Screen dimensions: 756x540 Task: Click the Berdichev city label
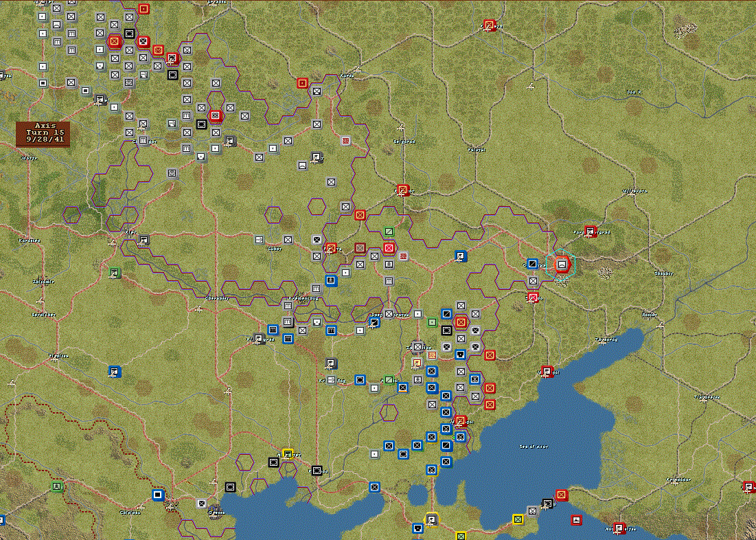[44, 315]
